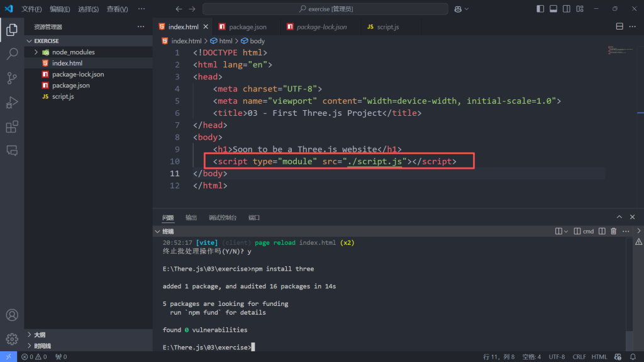This screenshot has width=644, height=362.
Task: Open the Run and Debug view
Action: point(11,103)
